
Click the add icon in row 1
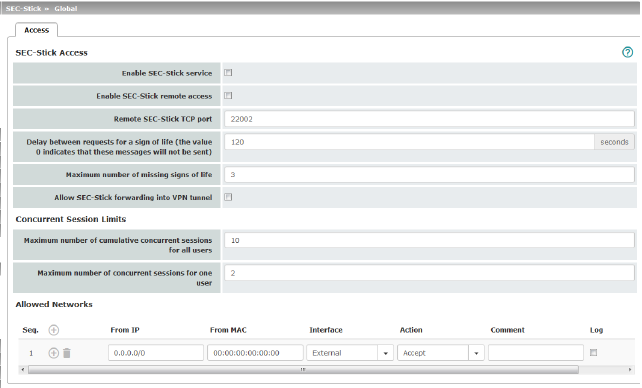[x=54, y=353]
